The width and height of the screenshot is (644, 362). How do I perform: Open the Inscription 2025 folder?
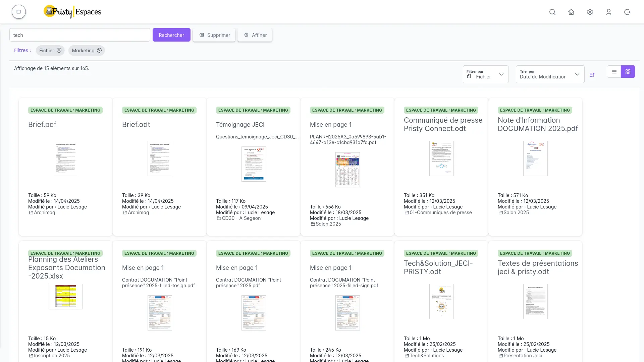pyautogui.click(x=49, y=356)
